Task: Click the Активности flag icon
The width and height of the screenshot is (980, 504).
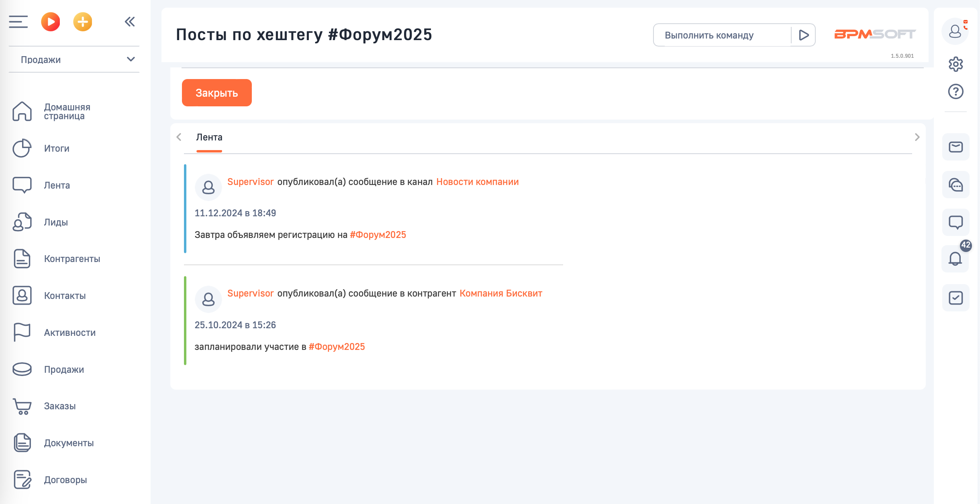Action: (22, 332)
